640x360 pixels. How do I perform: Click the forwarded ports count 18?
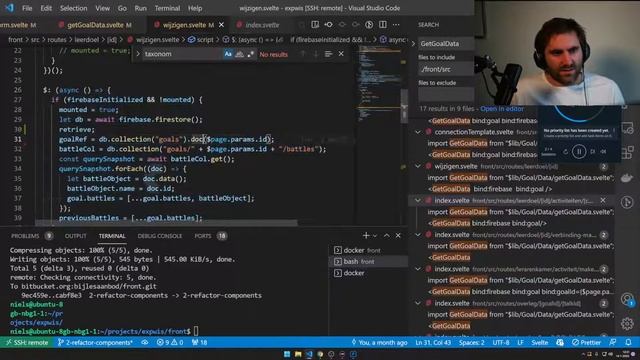[x=200, y=342]
